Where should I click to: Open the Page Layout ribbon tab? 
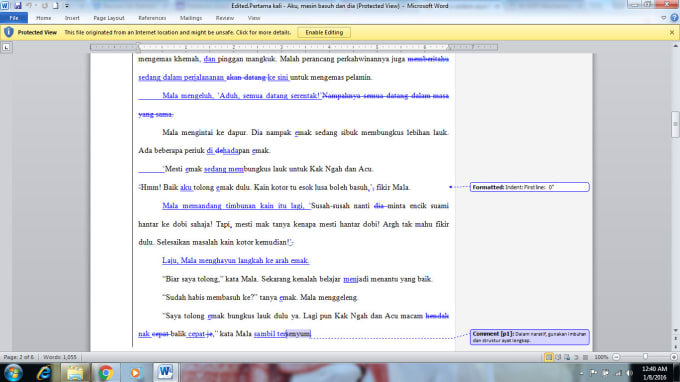tap(109, 18)
